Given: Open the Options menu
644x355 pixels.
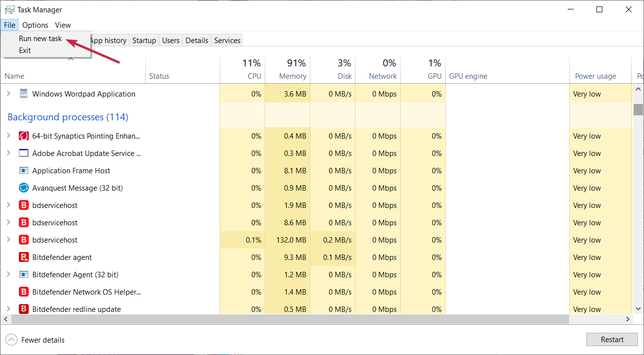Looking at the screenshot, I should [x=35, y=25].
